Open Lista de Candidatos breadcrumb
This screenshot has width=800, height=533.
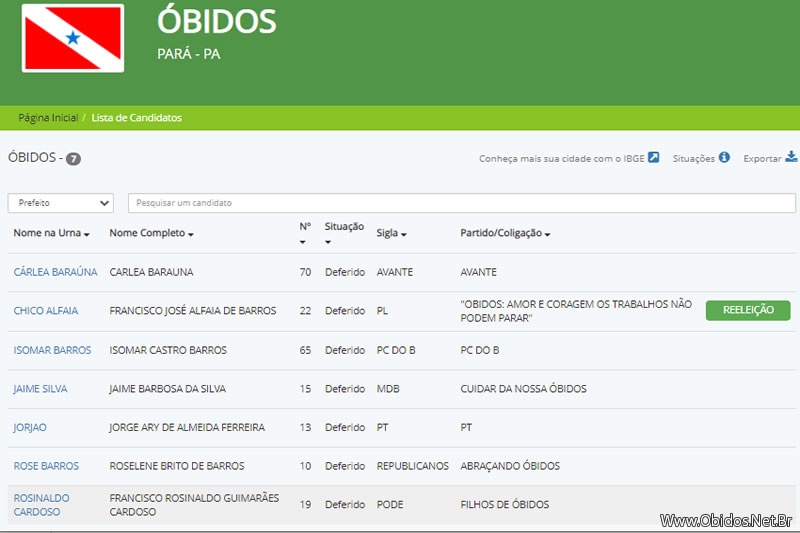click(137, 118)
